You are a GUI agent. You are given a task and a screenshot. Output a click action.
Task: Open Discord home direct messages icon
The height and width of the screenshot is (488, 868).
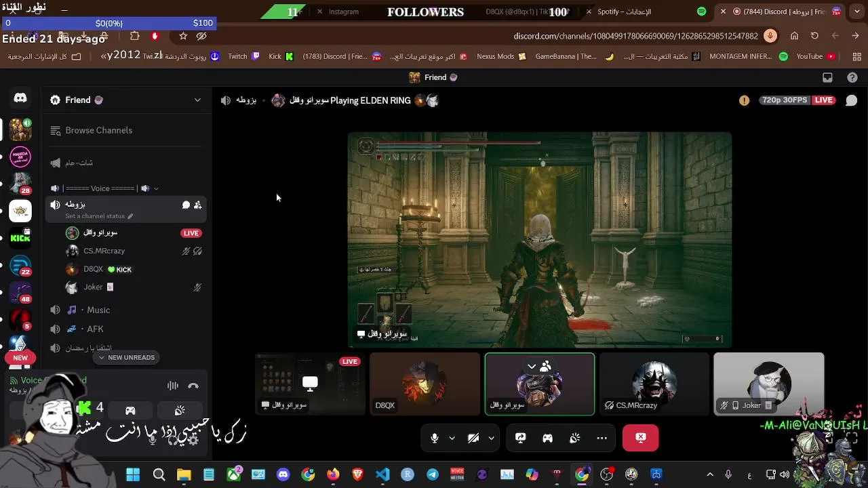[x=20, y=98]
